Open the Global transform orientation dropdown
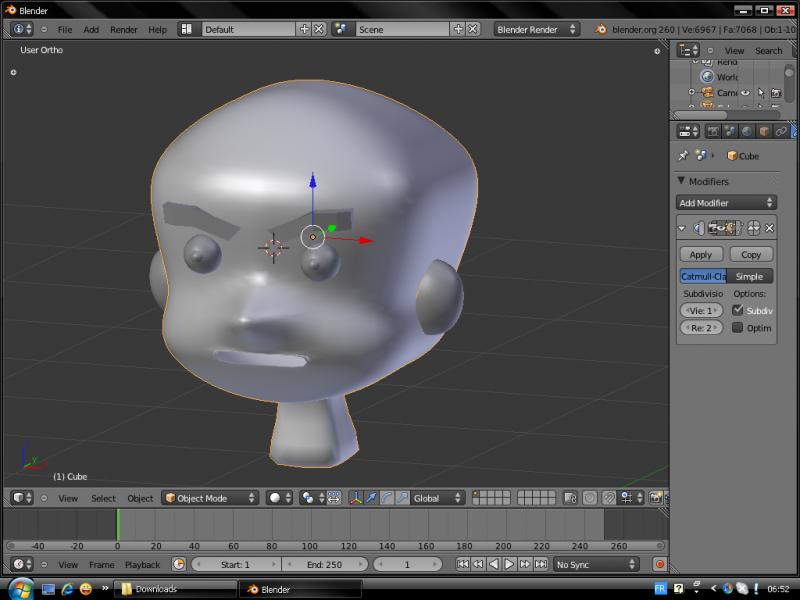Viewport: 800px width, 600px height. pyautogui.click(x=437, y=497)
